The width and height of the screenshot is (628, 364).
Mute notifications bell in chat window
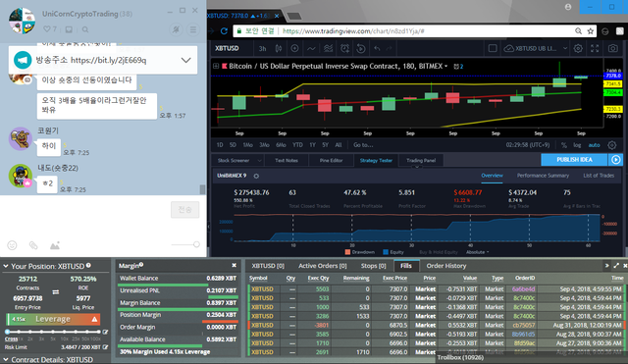coord(176,29)
